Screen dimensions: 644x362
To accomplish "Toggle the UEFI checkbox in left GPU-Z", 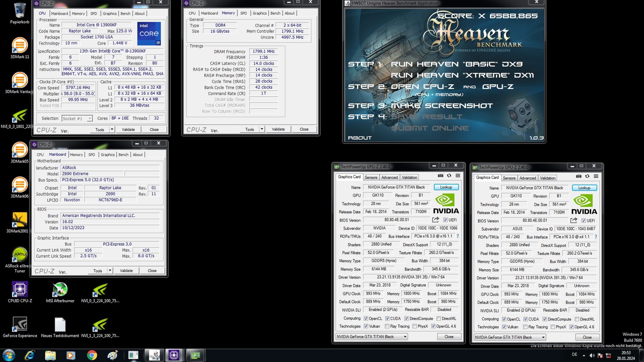I will 445,220.
